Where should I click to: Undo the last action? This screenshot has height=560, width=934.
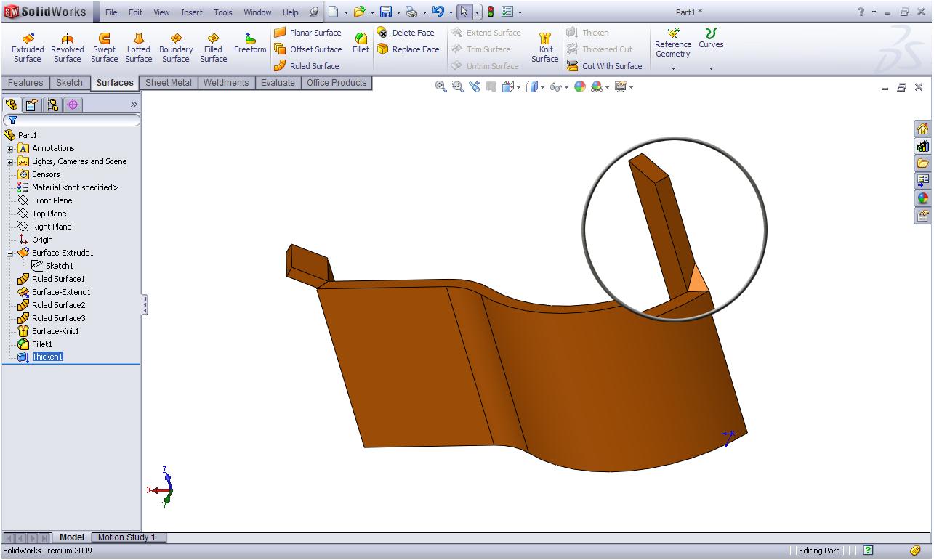tap(438, 12)
